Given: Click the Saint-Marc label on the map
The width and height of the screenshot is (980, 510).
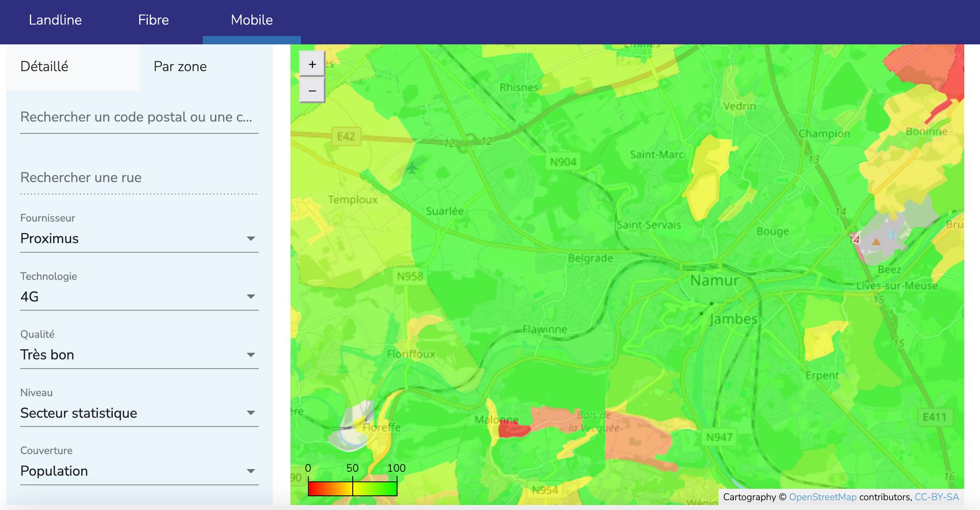Looking at the screenshot, I should (x=656, y=154).
